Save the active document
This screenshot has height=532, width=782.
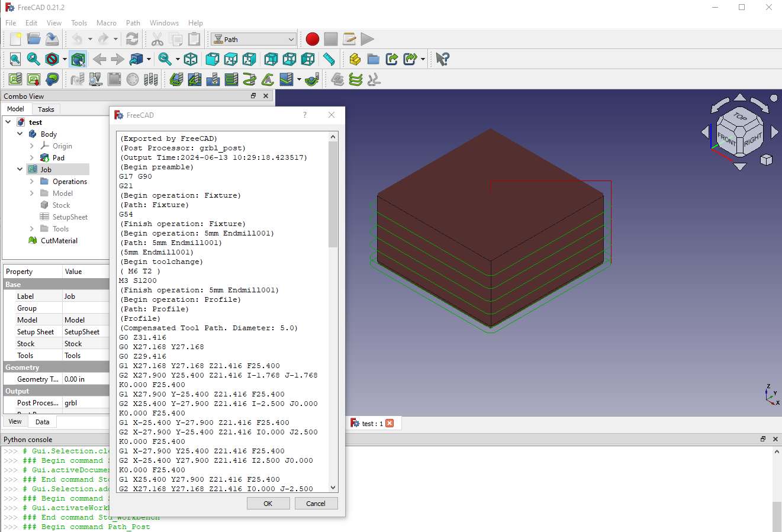(52, 39)
